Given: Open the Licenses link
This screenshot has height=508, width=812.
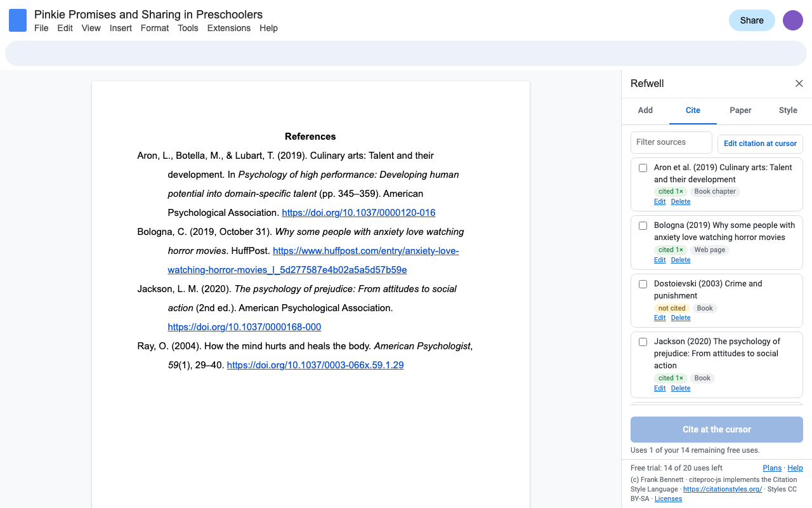Looking at the screenshot, I should pyautogui.click(x=668, y=499).
